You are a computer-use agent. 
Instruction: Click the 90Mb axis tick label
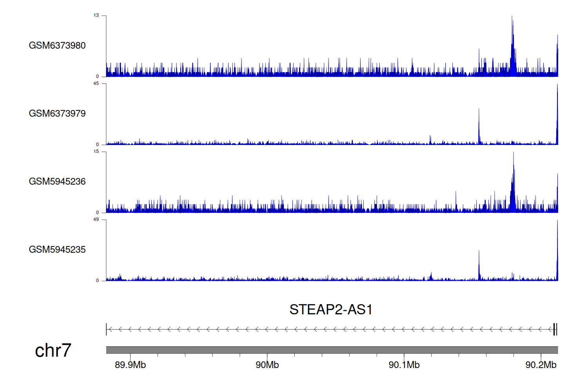pyautogui.click(x=267, y=365)
